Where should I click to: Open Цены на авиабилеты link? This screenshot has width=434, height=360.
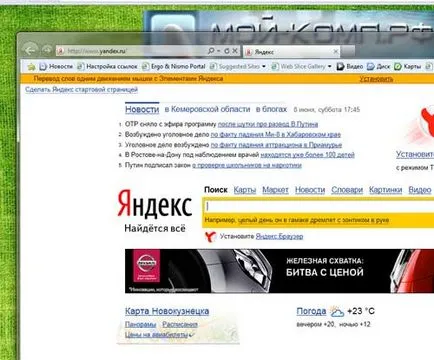coord(157,334)
